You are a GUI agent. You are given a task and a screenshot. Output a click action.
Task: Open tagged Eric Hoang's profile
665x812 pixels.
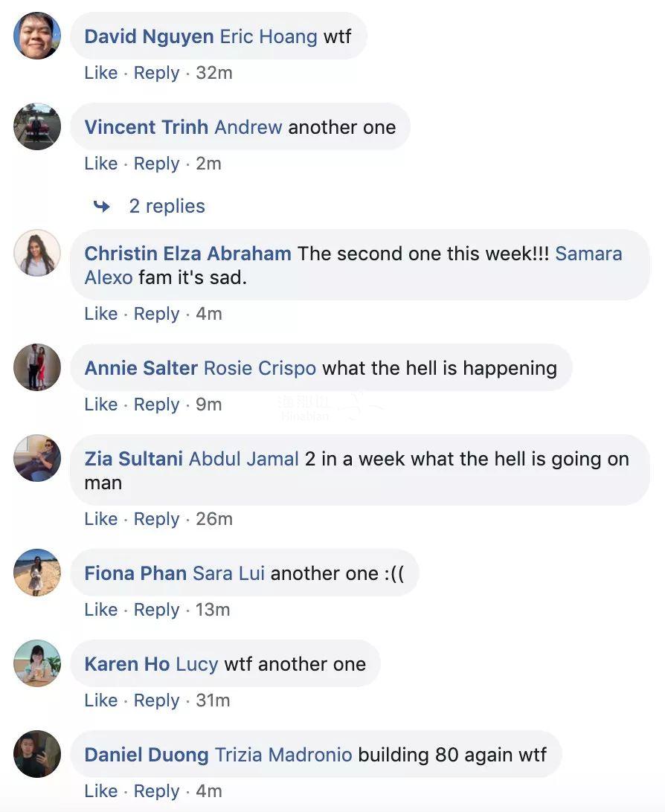269,36
